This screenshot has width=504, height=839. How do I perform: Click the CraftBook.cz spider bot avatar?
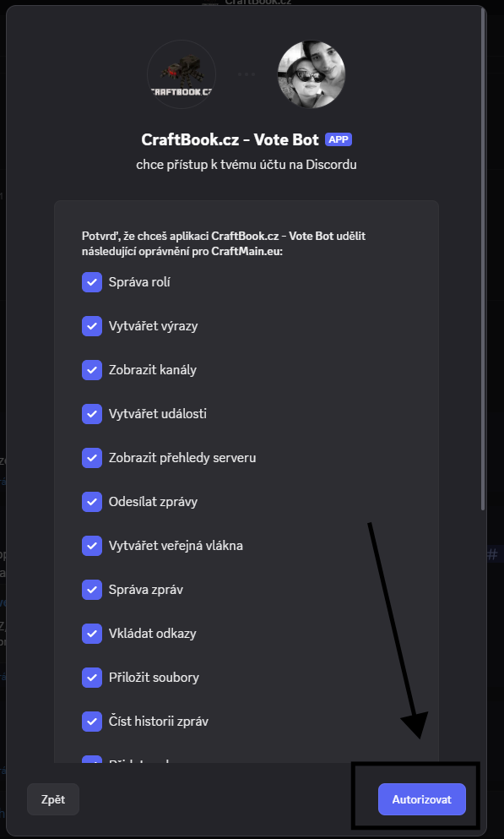pyautogui.click(x=182, y=74)
